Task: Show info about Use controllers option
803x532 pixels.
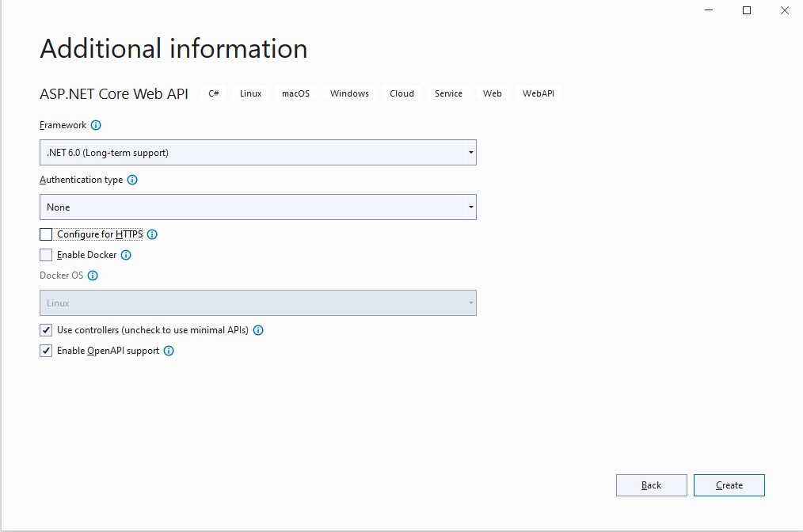Action: 258,330
